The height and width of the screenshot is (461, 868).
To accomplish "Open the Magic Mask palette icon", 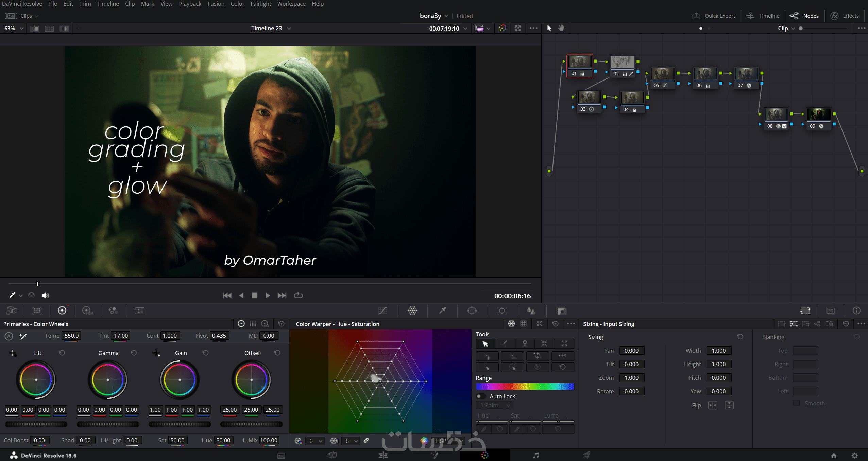I will point(531,311).
